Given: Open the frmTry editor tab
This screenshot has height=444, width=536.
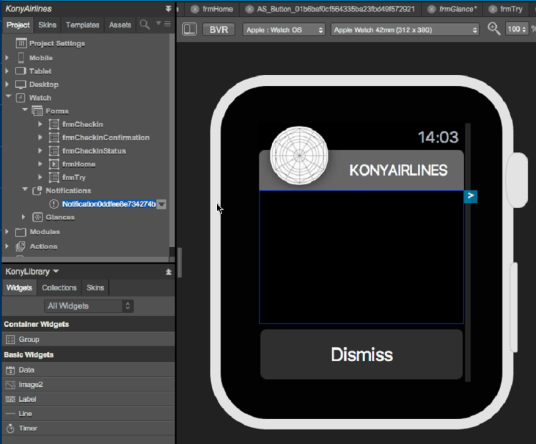Looking at the screenshot, I should [x=511, y=9].
